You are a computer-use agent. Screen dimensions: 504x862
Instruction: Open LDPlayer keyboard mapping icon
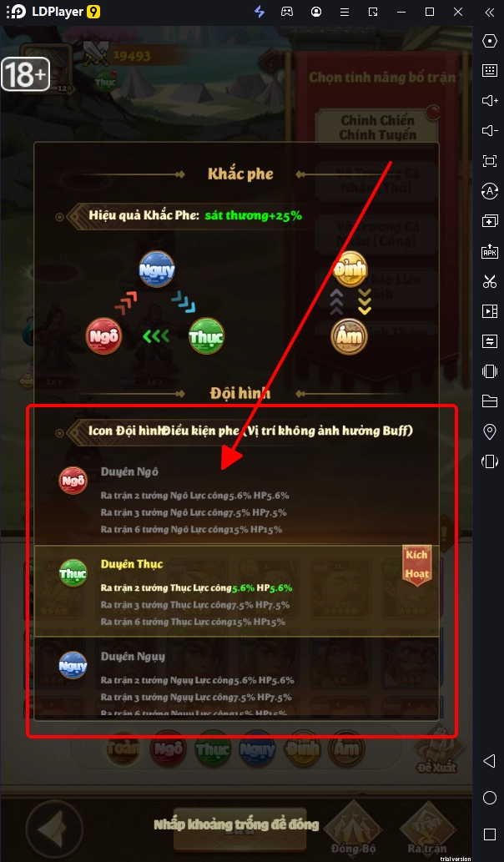489,70
